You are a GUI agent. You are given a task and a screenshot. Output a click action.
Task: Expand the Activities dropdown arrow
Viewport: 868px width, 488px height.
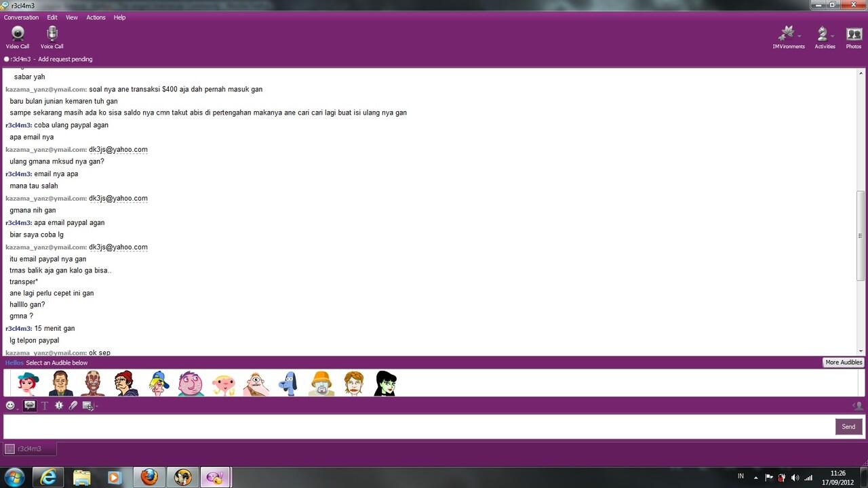834,35
